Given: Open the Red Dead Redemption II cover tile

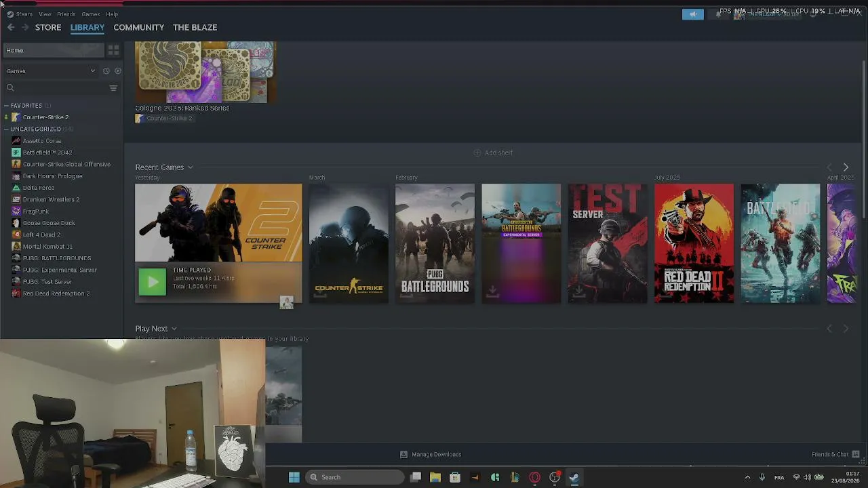Looking at the screenshot, I should 694,243.
